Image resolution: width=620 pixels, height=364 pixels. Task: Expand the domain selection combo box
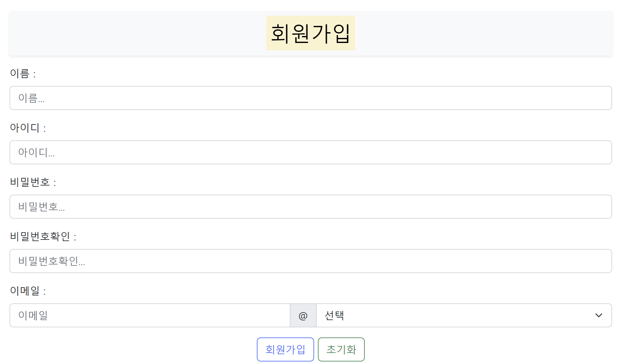tap(459, 315)
